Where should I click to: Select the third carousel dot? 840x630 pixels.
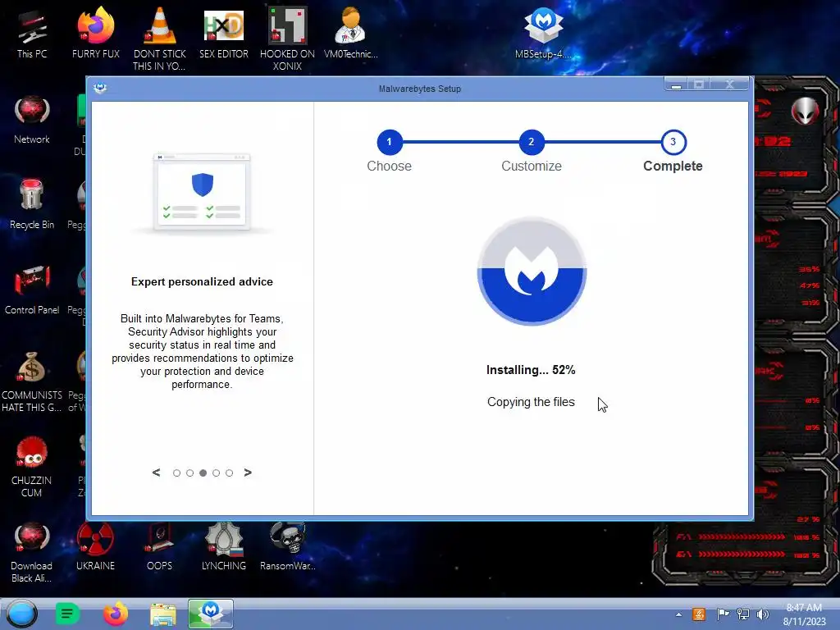tap(203, 473)
